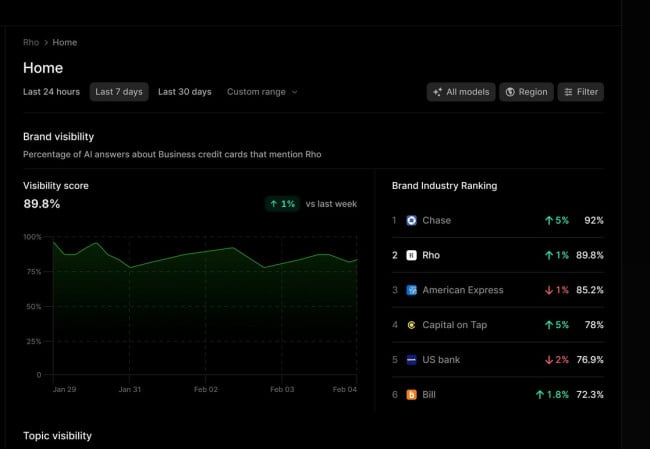Viewport: 650px width, 449px height.
Task: Click the Chase brand name
Action: click(437, 220)
